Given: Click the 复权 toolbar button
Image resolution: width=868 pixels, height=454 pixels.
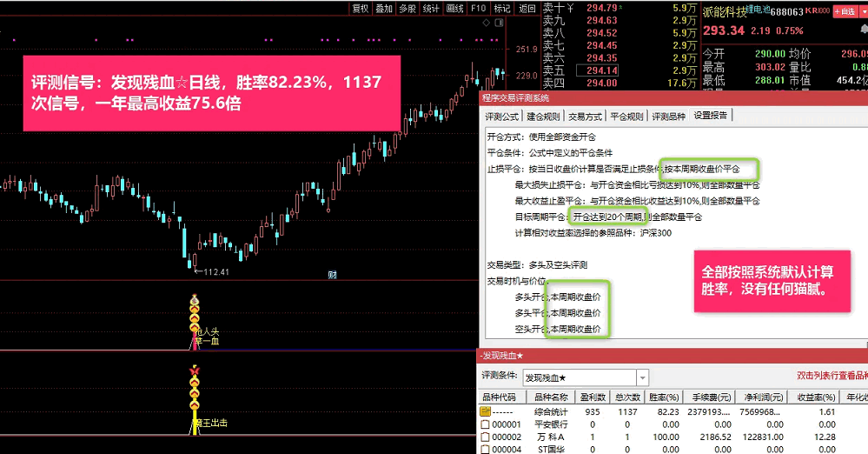Looking at the screenshot, I should point(361,9).
